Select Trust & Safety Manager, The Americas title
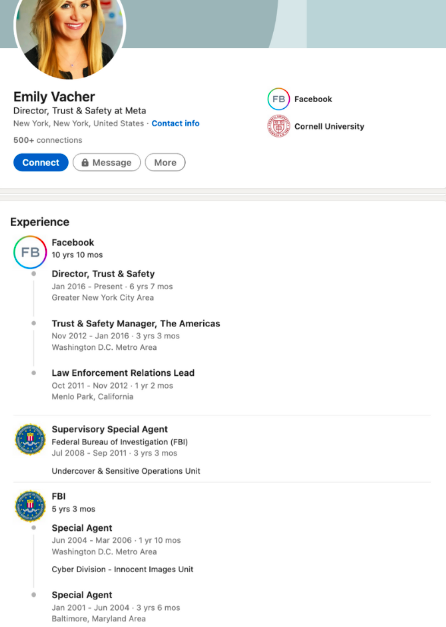 tap(136, 323)
